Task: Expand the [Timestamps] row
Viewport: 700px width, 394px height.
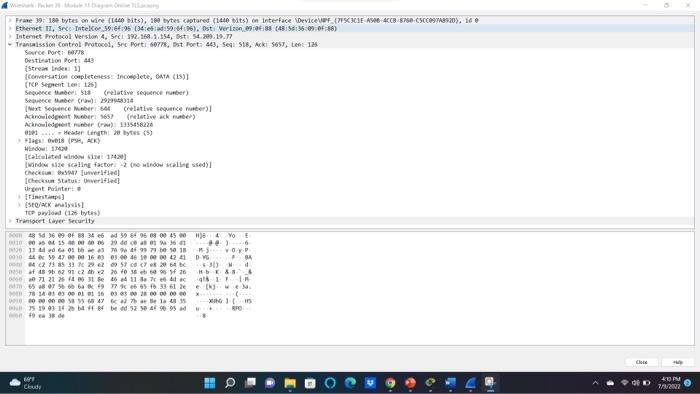Action: pyautogui.click(x=19, y=197)
